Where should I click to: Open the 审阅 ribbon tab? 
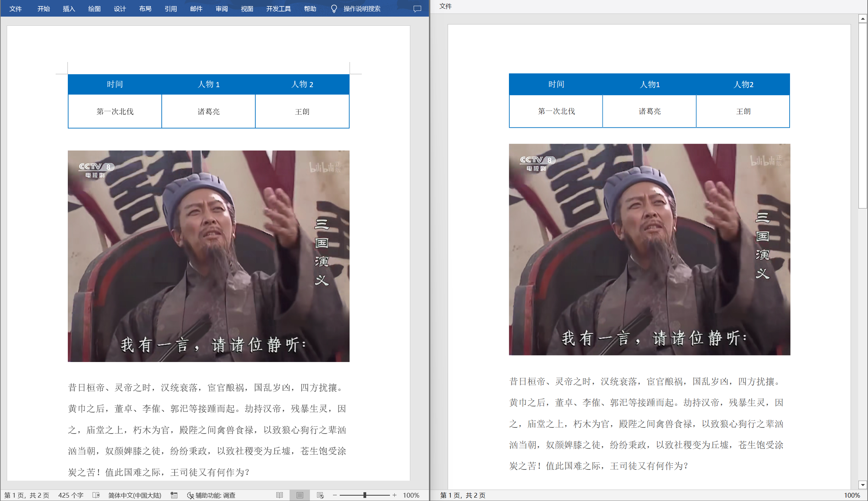click(x=222, y=8)
